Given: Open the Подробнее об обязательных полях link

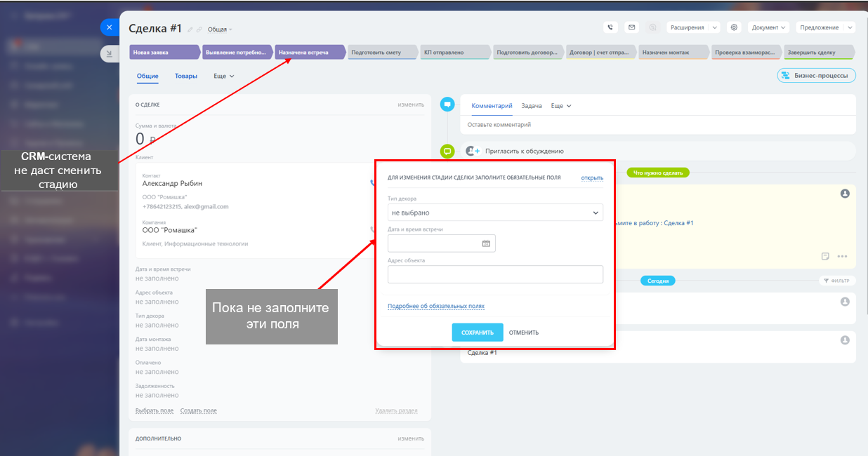Looking at the screenshot, I should coord(436,306).
